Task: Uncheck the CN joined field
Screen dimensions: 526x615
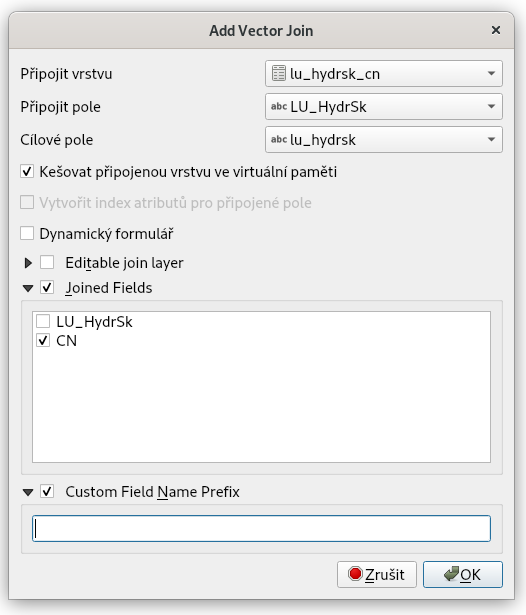Action: click(x=43, y=340)
